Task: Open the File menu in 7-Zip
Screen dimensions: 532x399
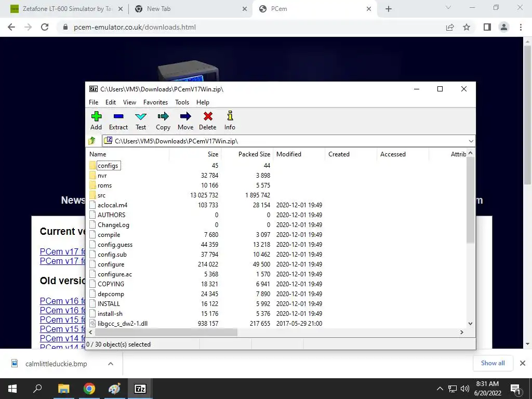Action: [94, 102]
